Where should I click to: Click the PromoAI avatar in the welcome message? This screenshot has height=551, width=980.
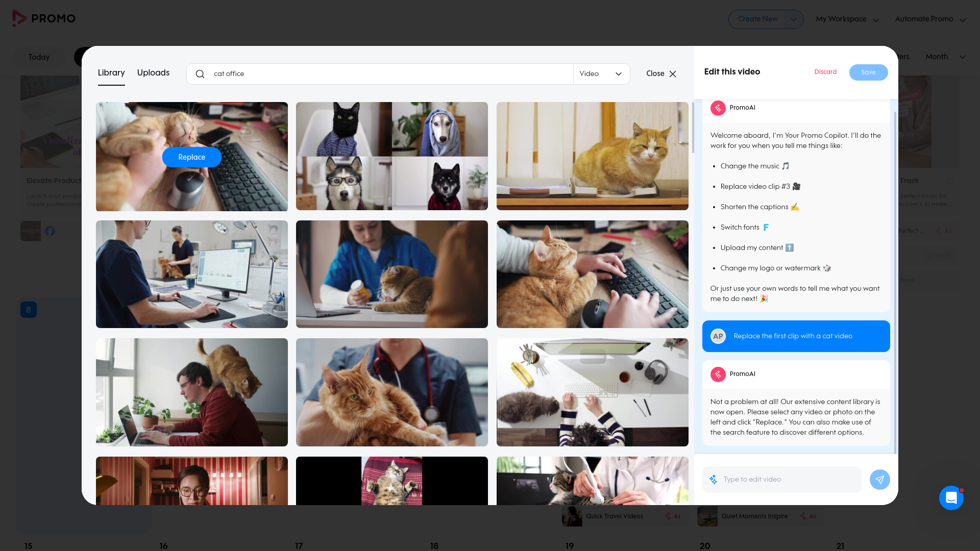[718, 108]
